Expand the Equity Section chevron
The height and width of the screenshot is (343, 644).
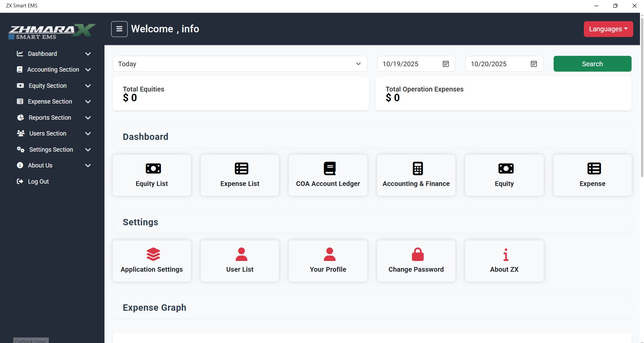point(88,86)
